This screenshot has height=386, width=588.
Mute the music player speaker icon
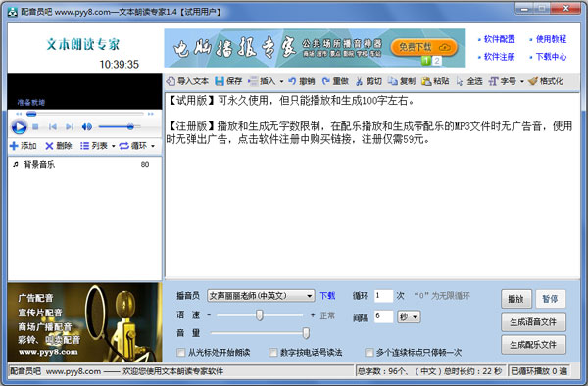[86, 127]
